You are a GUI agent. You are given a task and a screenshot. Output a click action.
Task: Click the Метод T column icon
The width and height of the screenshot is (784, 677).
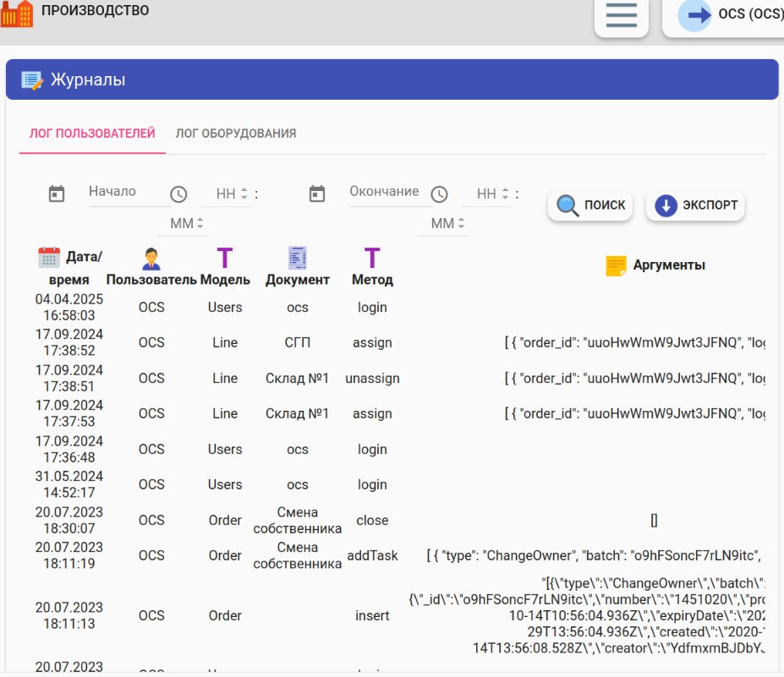tap(372, 258)
